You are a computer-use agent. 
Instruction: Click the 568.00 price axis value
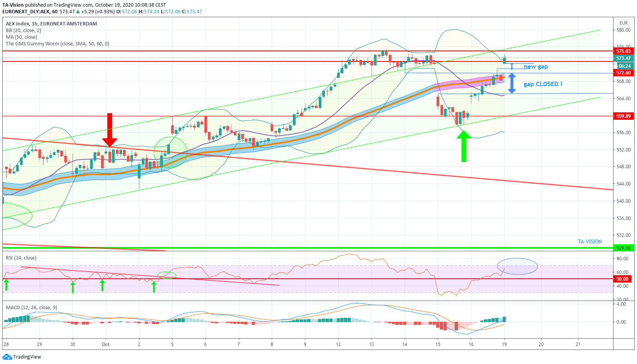click(623, 81)
